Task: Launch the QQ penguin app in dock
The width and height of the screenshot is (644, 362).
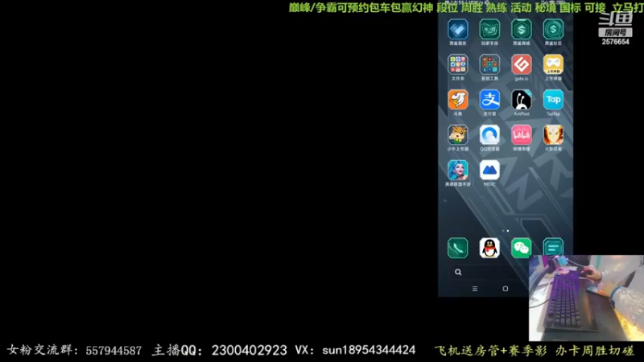Action: click(x=489, y=248)
